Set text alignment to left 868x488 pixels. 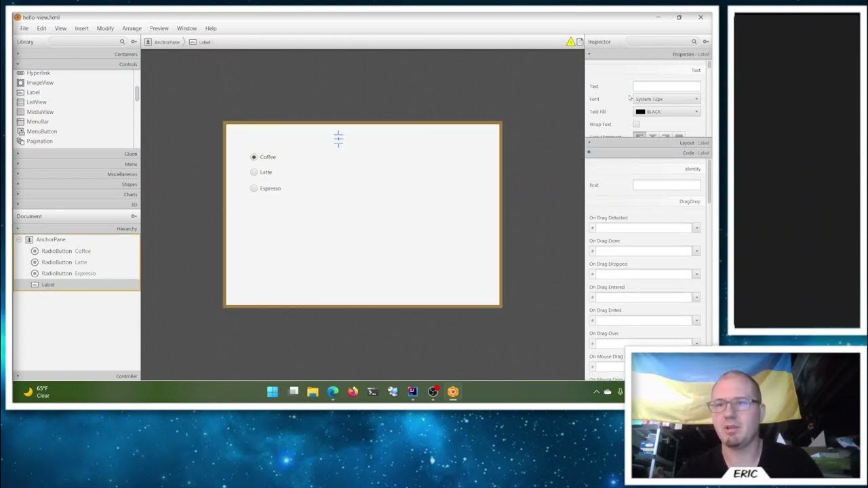tap(639, 136)
